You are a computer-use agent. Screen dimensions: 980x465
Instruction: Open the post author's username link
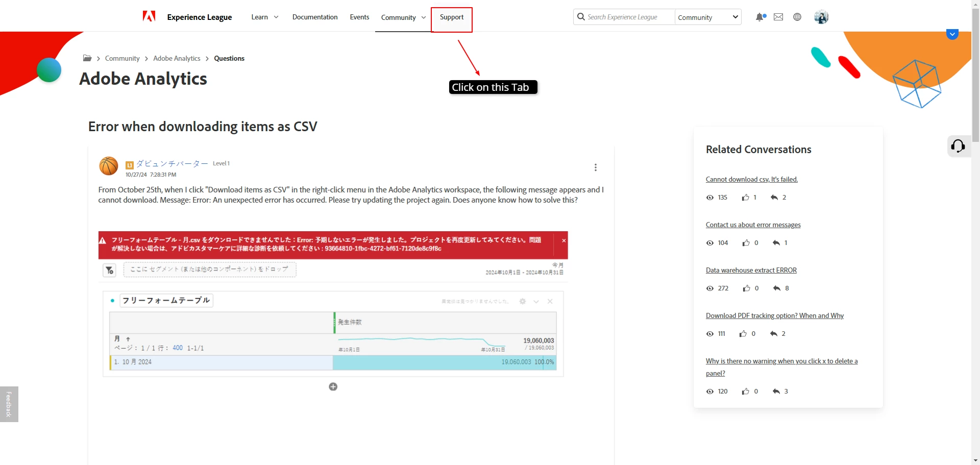(x=172, y=163)
